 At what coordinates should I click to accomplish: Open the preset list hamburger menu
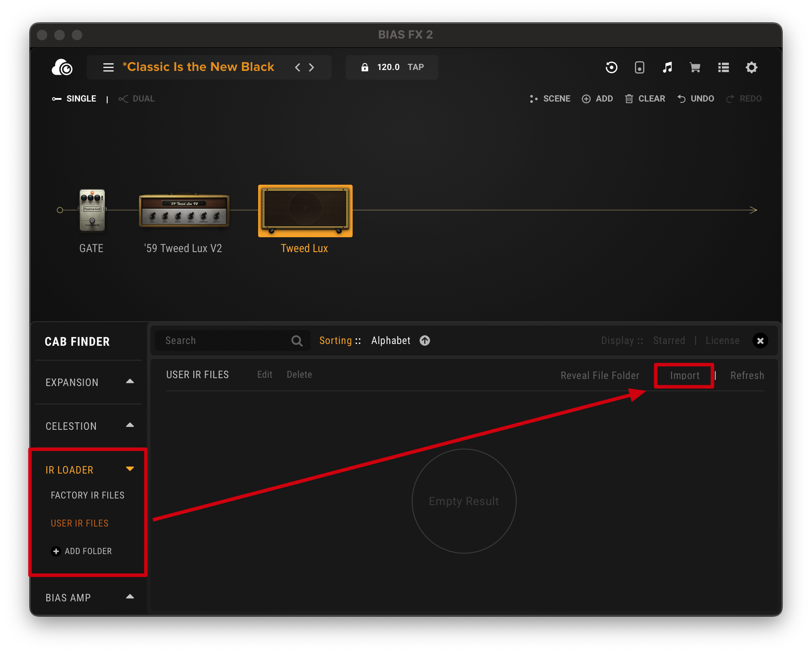pyautogui.click(x=108, y=67)
